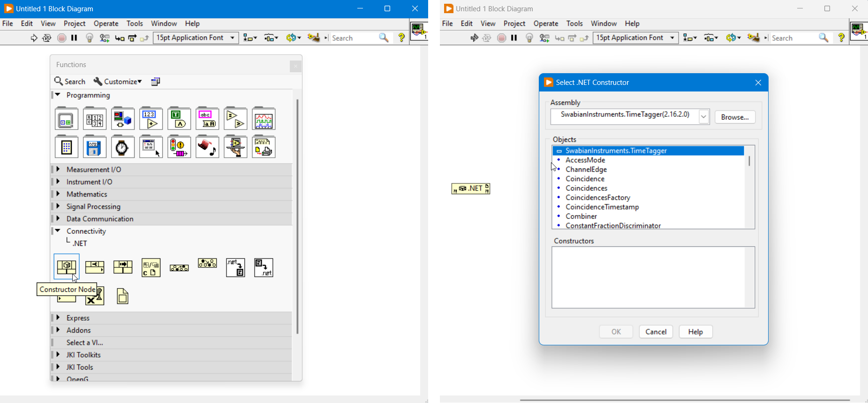Screen dimensions: 868x403
Task: Open Context Help question mark in left window
Action: [x=401, y=38]
